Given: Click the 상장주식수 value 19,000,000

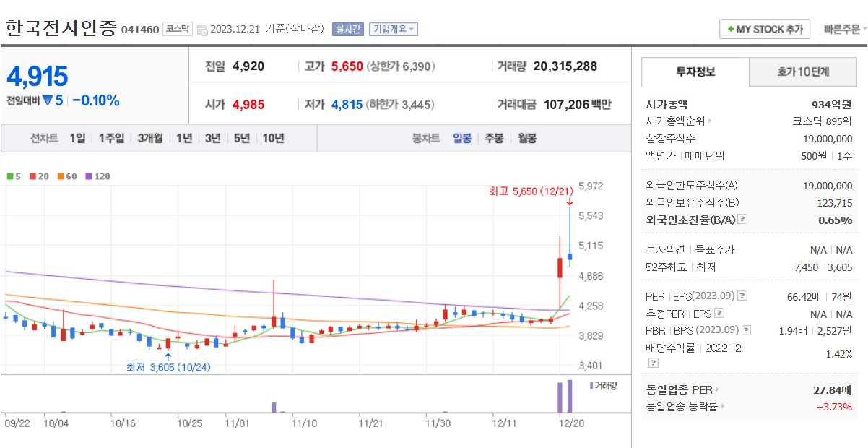Looking at the screenshot, I should tap(828, 139).
